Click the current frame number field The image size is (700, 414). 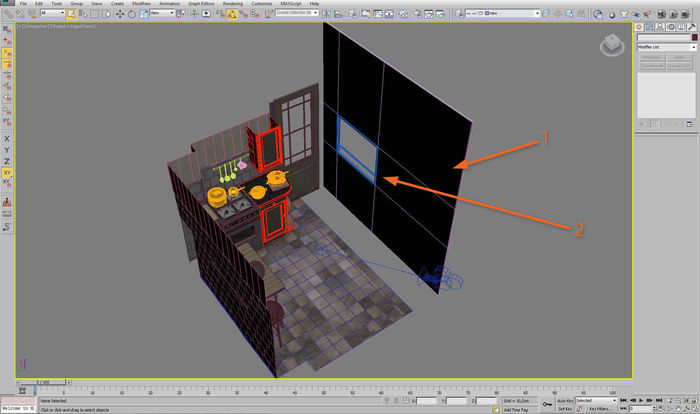(640, 409)
